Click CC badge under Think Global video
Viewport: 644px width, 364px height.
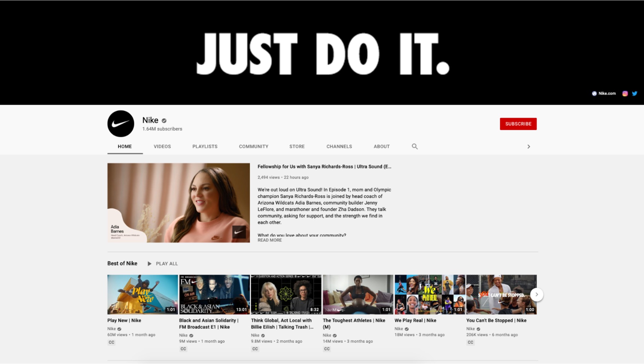tap(255, 349)
